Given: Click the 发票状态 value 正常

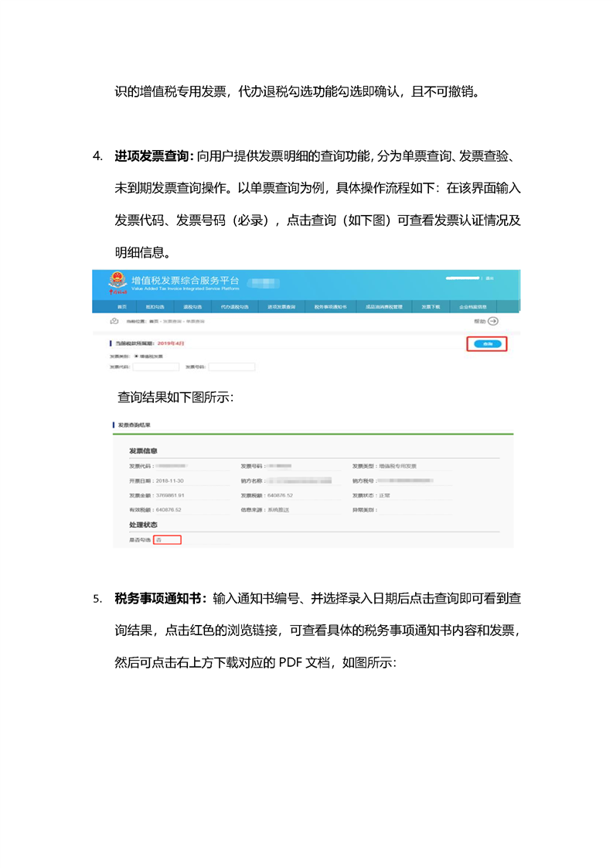Looking at the screenshot, I should (384, 495).
